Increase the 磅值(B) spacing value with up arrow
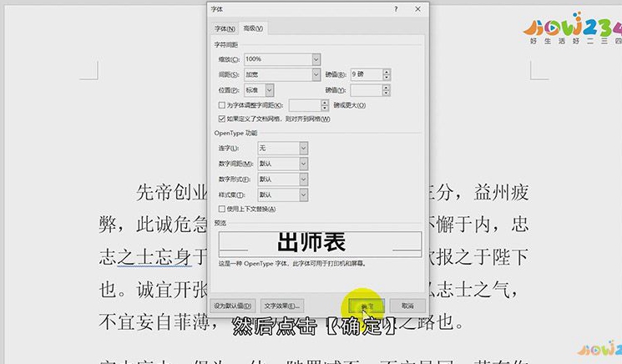Image resolution: width=622 pixels, height=364 pixels. pyautogui.click(x=387, y=72)
